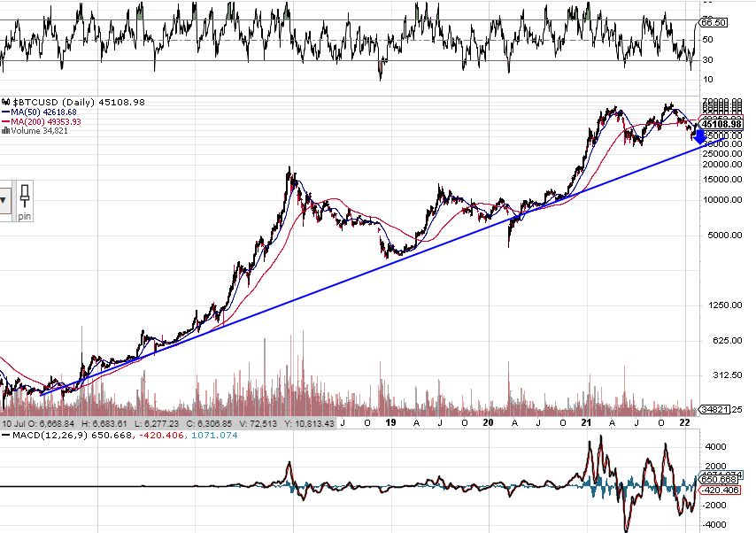
Task: Click the Volume bar-chart icon in legend
Action: [x=6, y=131]
